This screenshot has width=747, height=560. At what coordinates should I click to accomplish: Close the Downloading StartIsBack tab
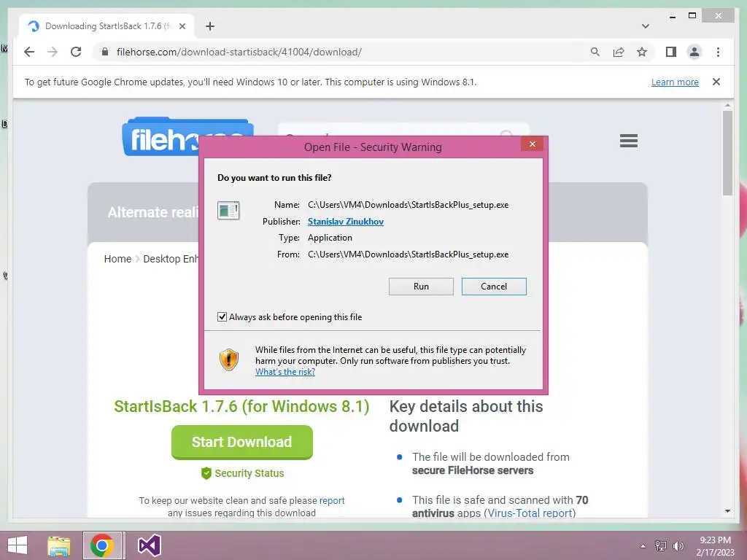tap(182, 26)
